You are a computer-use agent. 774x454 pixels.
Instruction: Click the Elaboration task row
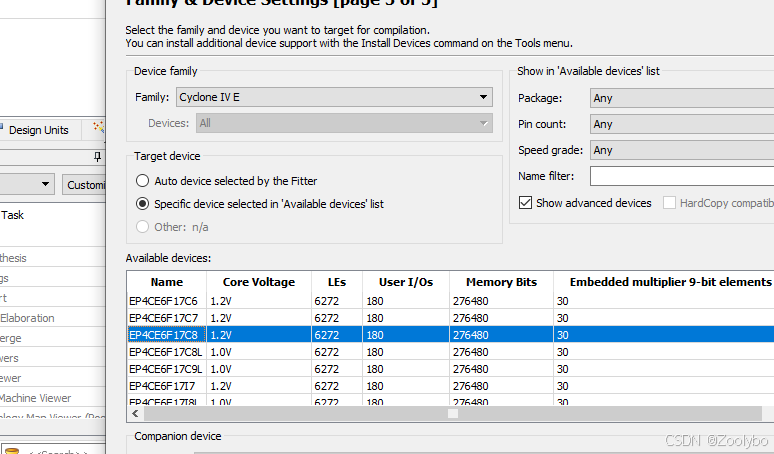(27, 318)
